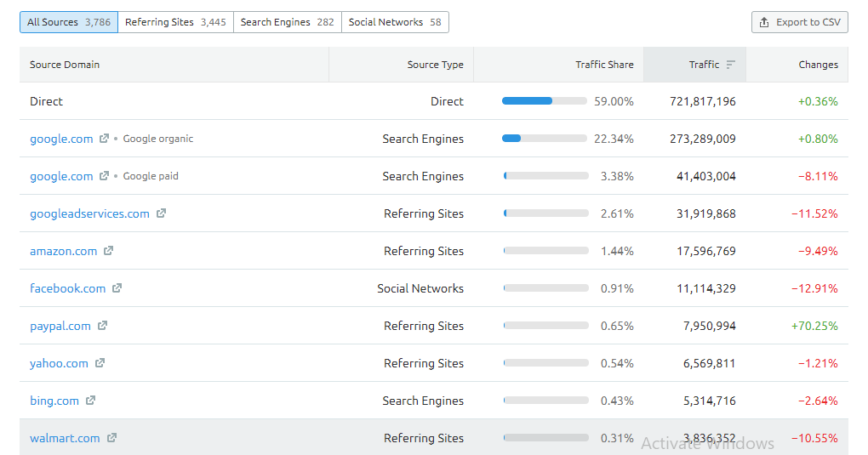Open bing.com external link icon
The image size is (868, 455).
(x=90, y=401)
